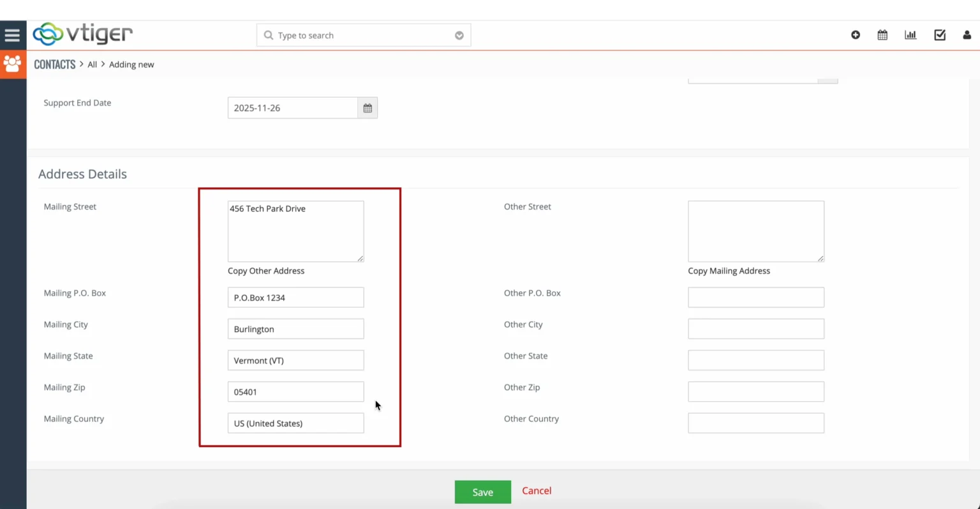Cancel creating the contact
The image size is (980, 509).
536,490
